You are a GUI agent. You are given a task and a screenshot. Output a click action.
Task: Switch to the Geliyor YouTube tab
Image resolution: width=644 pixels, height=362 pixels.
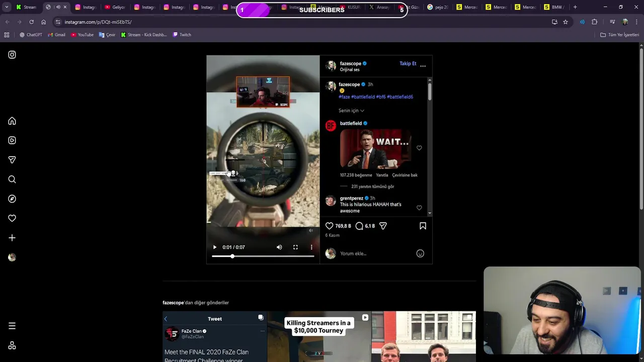point(115,7)
